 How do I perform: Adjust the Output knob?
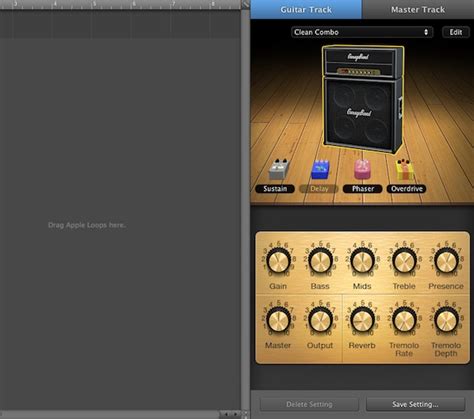tap(320, 320)
